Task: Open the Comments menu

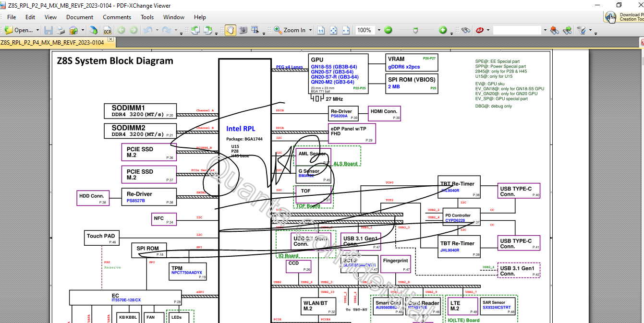Action: click(117, 17)
